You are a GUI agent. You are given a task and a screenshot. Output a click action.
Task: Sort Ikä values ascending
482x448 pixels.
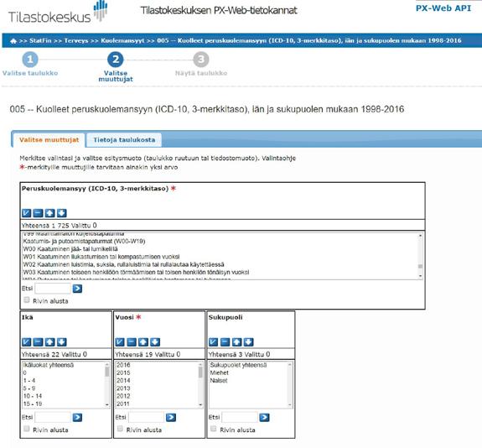[49, 341]
